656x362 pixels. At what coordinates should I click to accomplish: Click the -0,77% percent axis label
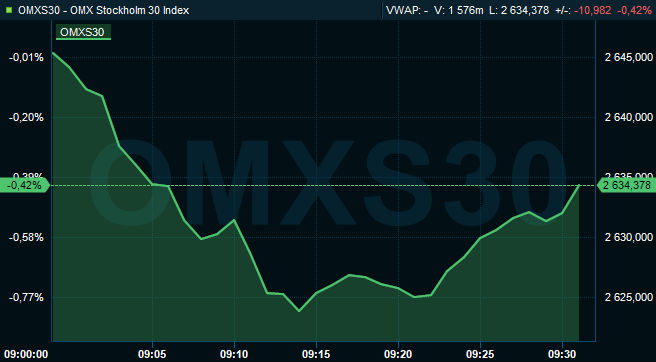26,298
